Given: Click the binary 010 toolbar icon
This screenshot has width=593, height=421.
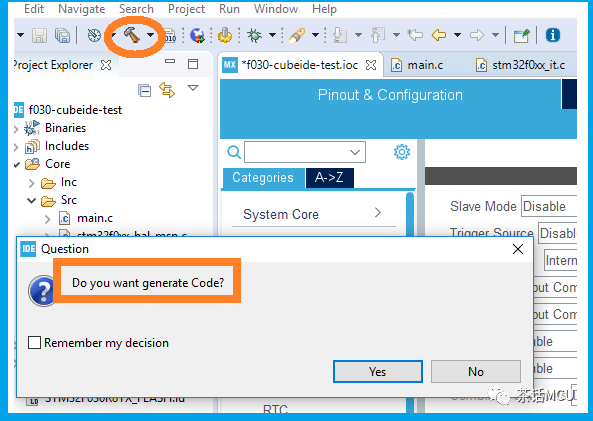Looking at the screenshot, I should pos(171,36).
